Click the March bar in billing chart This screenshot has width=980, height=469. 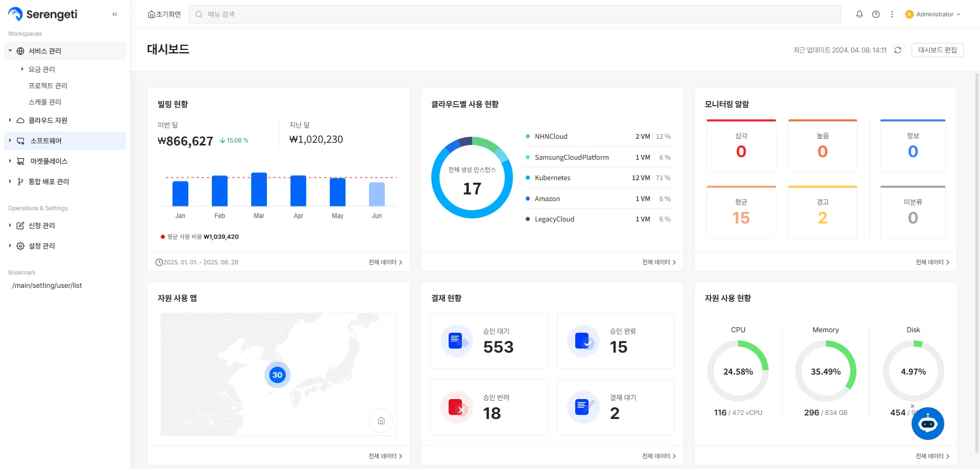pyautogui.click(x=259, y=189)
